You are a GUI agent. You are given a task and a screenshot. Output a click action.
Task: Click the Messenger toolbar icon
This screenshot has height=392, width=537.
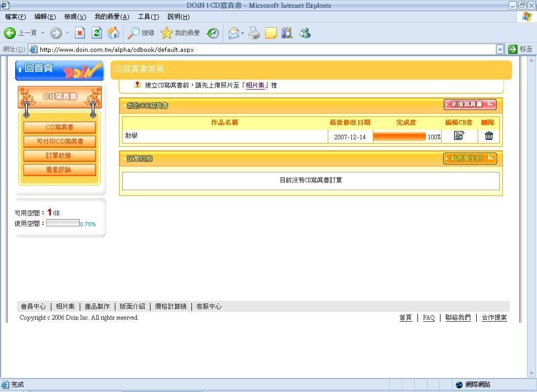[305, 34]
